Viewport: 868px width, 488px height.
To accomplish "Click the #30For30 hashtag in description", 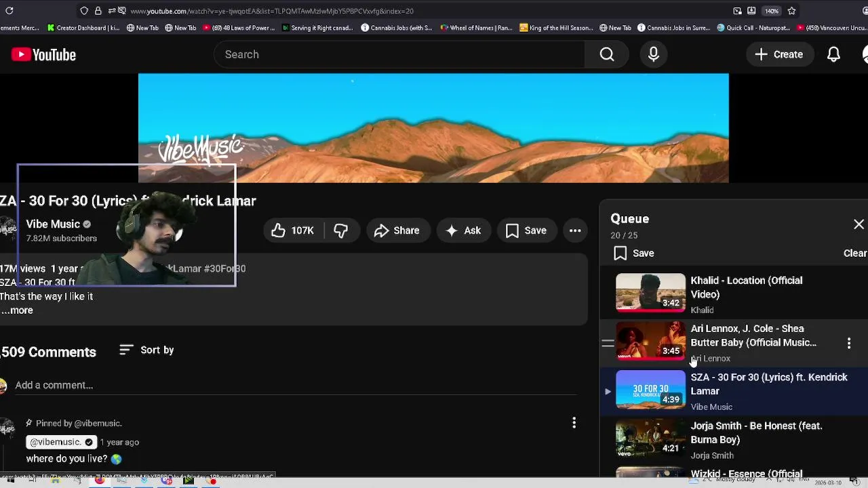I will [224, 268].
